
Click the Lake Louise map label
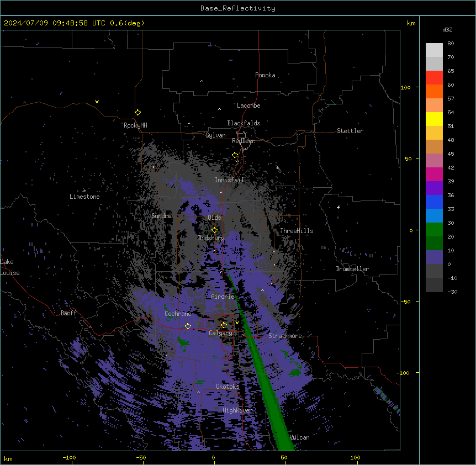click(x=9, y=267)
